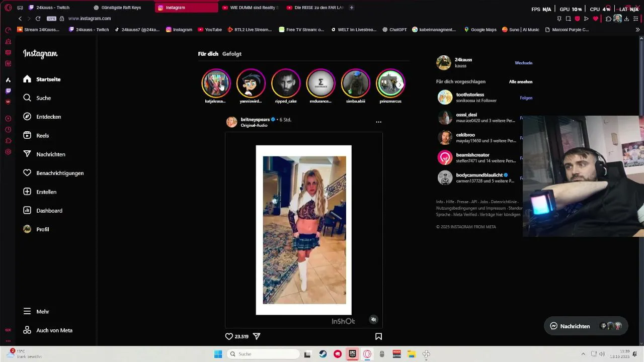Viewport: 644px width, 362px height.
Task: Open Startseite home icon in Instagram sidebar
Action: (27, 79)
